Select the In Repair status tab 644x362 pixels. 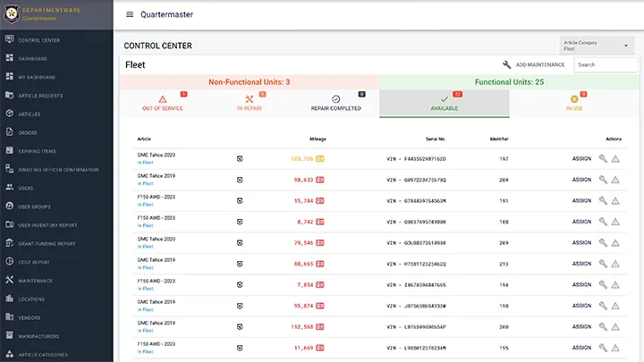click(250, 104)
